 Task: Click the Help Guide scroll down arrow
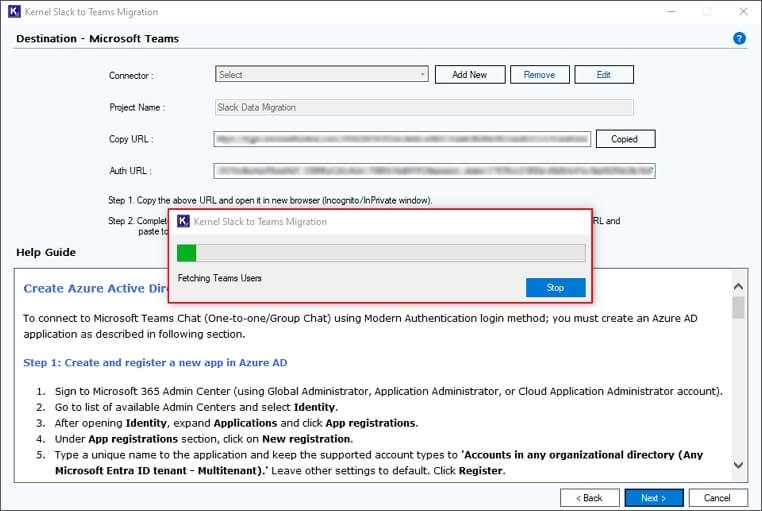tap(738, 465)
